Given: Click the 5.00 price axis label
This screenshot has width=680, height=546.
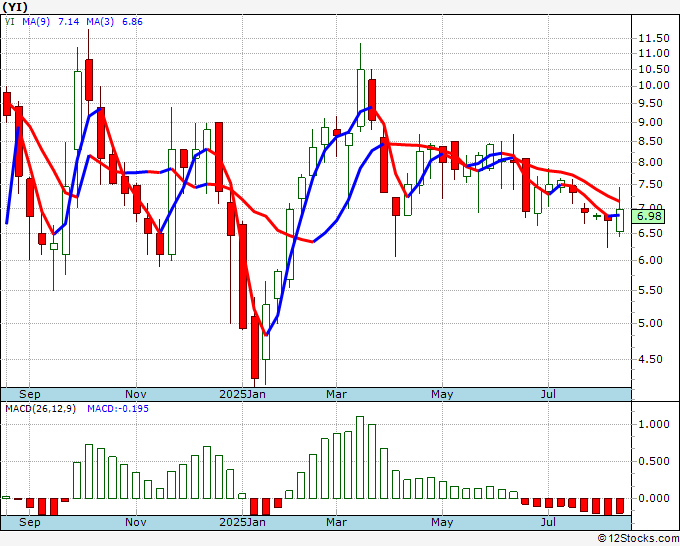Looking at the screenshot, I should click(x=650, y=323).
